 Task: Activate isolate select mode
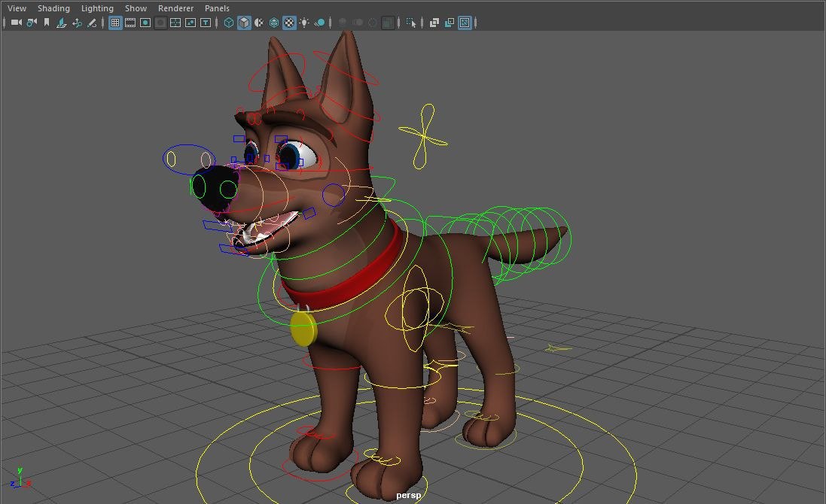click(410, 23)
